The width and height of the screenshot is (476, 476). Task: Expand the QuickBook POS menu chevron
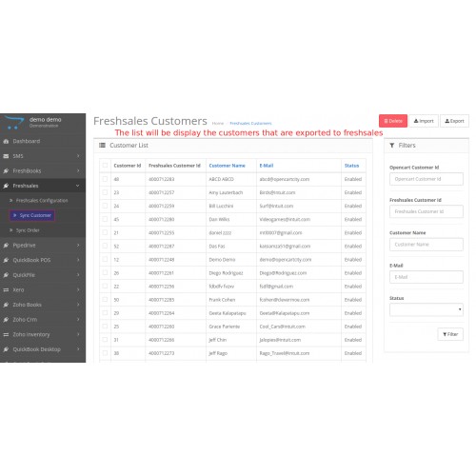point(78,260)
